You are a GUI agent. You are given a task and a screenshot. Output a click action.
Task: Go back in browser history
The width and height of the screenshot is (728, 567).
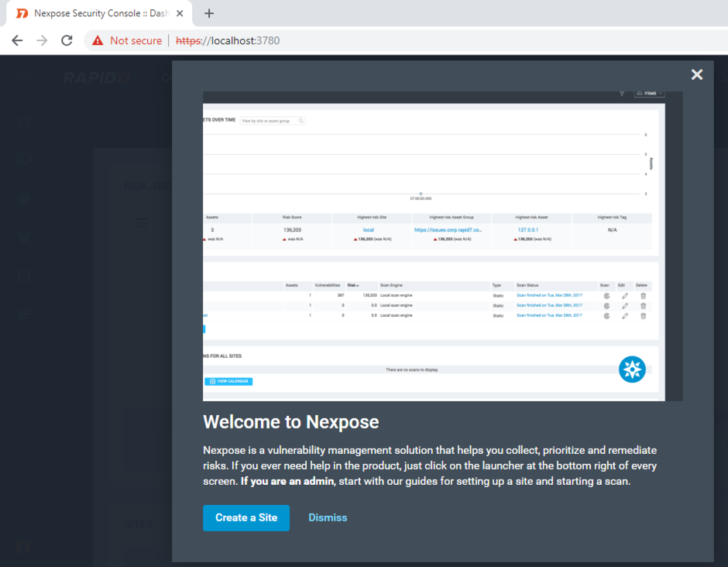point(17,40)
